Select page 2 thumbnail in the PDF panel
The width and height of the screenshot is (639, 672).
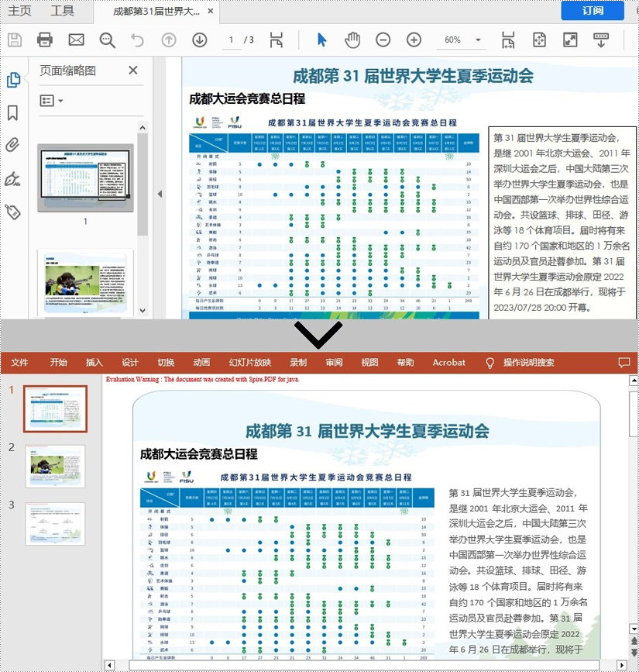(85, 283)
